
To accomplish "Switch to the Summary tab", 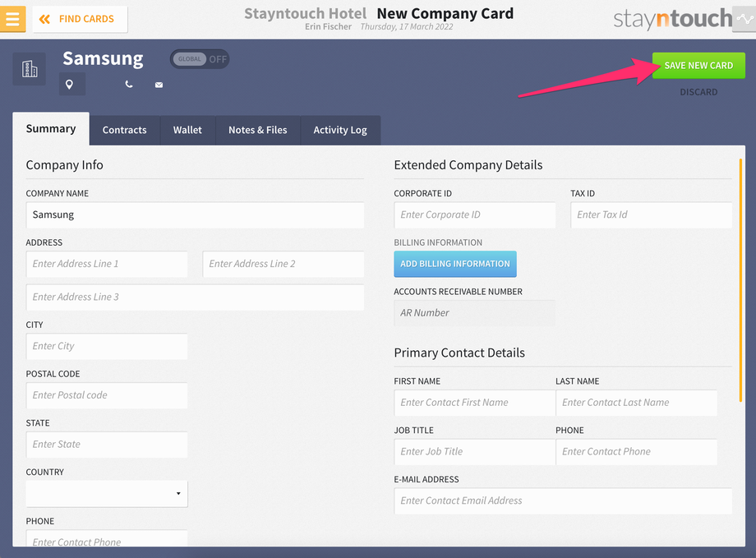I will (51, 129).
